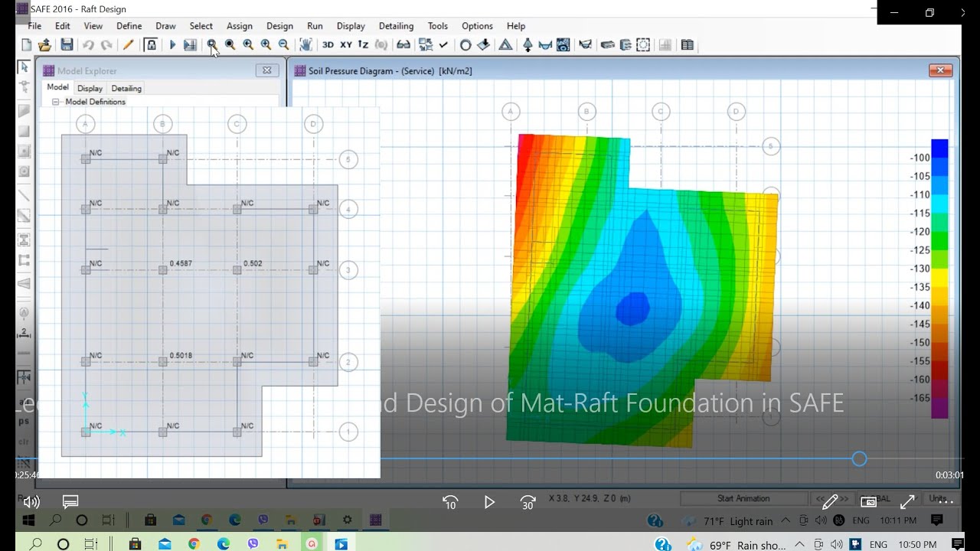Click the purple -165 legend color

939,407
